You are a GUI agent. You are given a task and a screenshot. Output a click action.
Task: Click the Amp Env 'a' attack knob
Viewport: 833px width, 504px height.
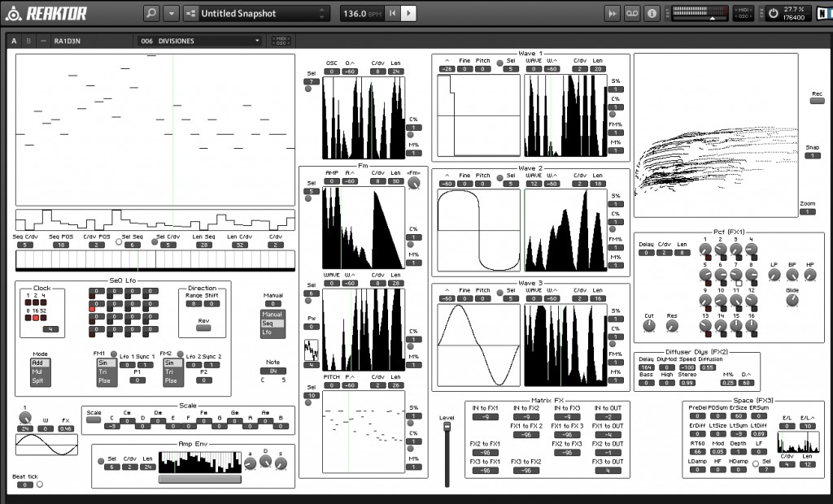click(x=250, y=463)
